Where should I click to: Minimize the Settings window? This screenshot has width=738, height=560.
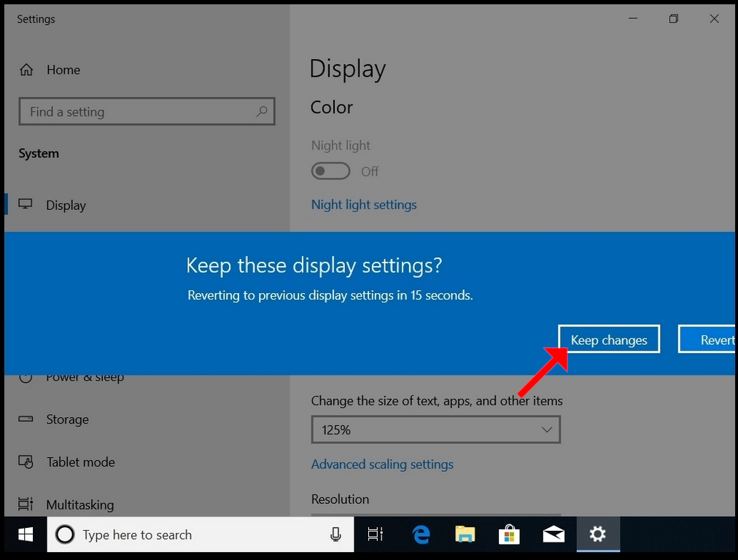633,19
